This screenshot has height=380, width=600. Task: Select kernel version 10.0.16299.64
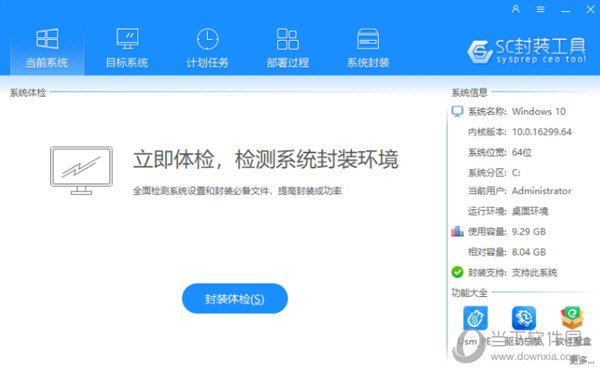pos(541,132)
